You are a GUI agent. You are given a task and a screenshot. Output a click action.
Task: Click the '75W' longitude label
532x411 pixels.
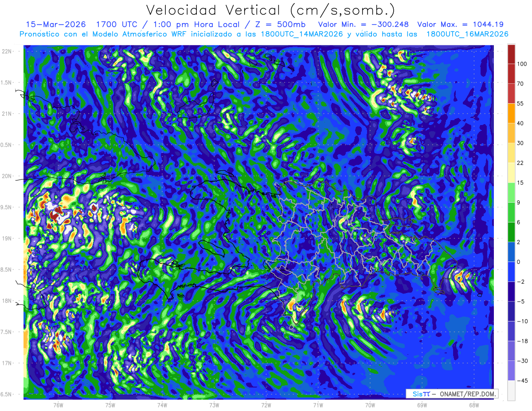pos(110,405)
